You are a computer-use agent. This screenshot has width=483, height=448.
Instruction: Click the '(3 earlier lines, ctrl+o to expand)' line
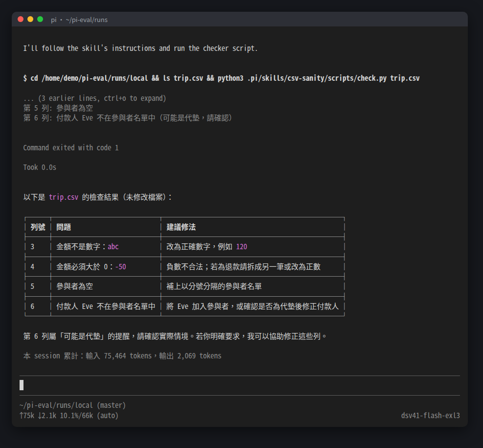[94, 98]
